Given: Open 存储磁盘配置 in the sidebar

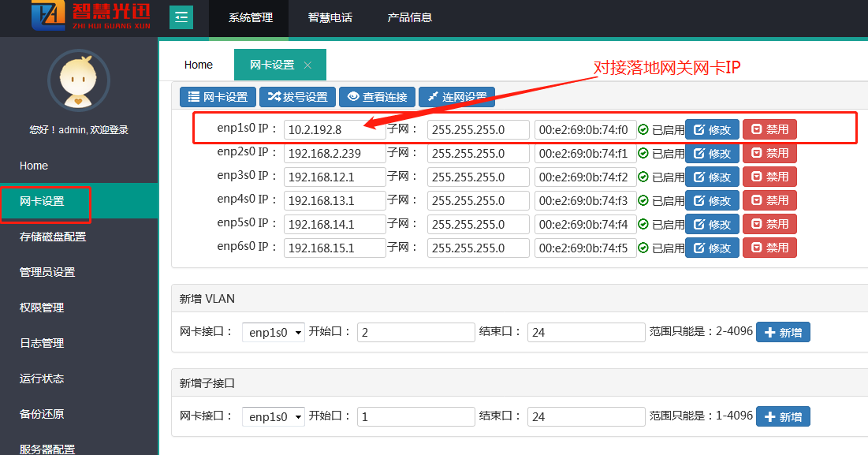Looking at the screenshot, I should [x=53, y=237].
